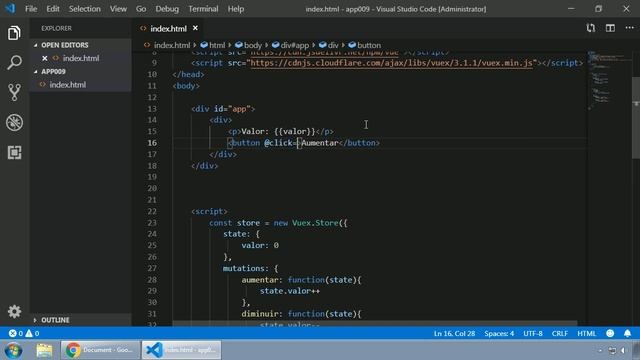Open notifications bell in status bar
640x360 pixels.
coord(627,333)
